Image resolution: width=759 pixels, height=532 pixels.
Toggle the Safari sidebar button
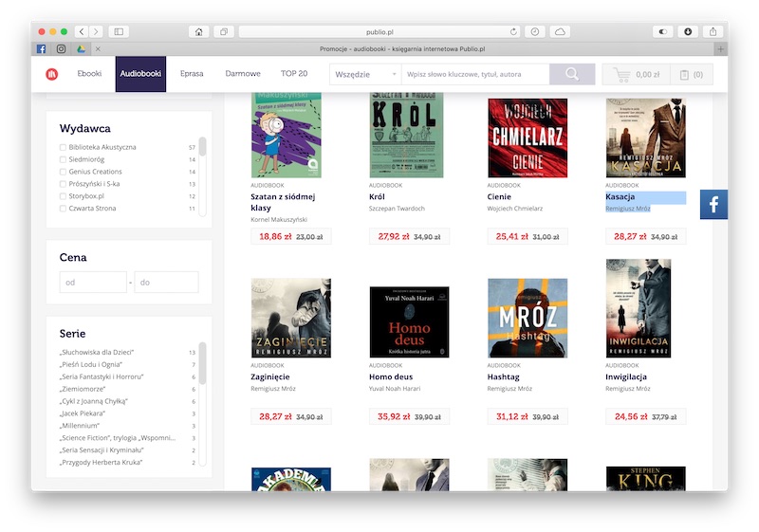pos(119,32)
